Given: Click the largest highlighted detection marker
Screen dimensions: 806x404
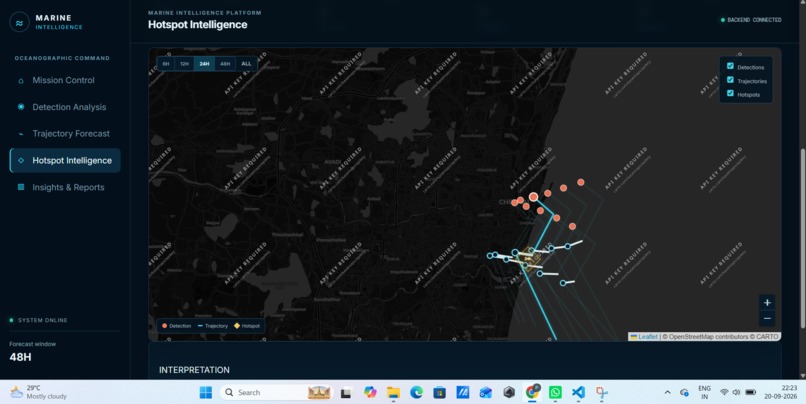Looking at the screenshot, I should coord(534,197).
